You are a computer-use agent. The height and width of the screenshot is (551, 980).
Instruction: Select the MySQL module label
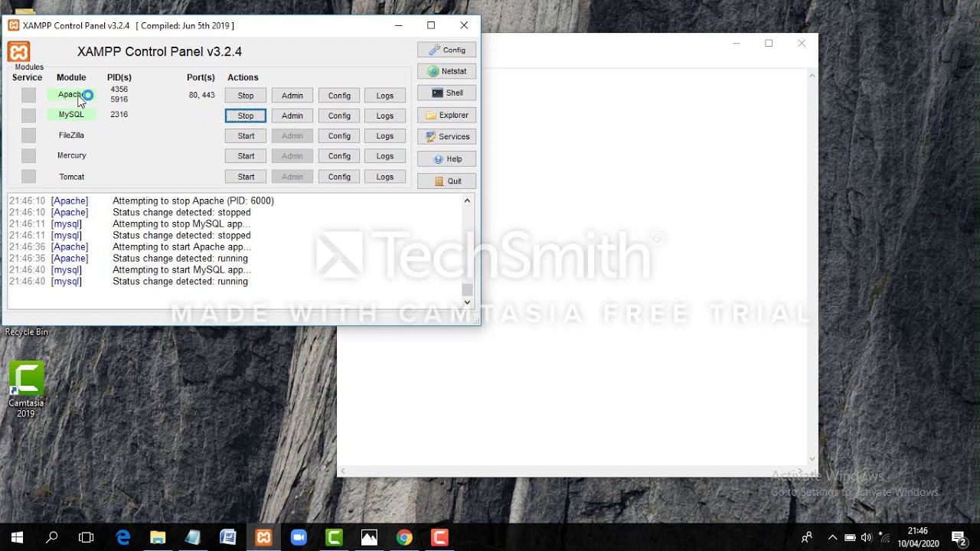coord(71,114)
